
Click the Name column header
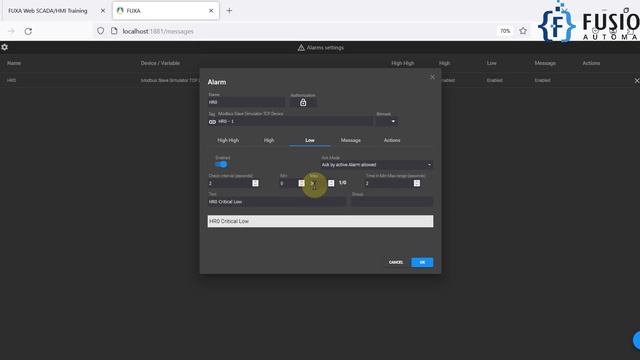point(14,63)
